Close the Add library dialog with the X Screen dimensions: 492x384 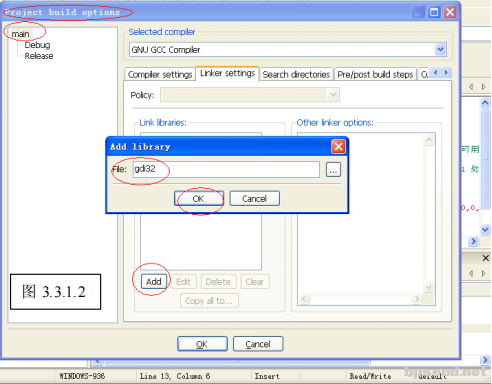338,147
